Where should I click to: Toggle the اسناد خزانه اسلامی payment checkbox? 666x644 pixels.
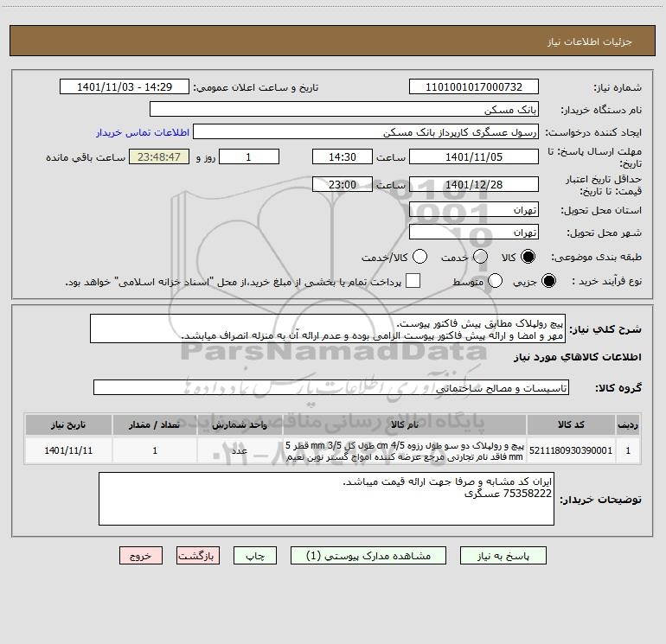(413, 281)
